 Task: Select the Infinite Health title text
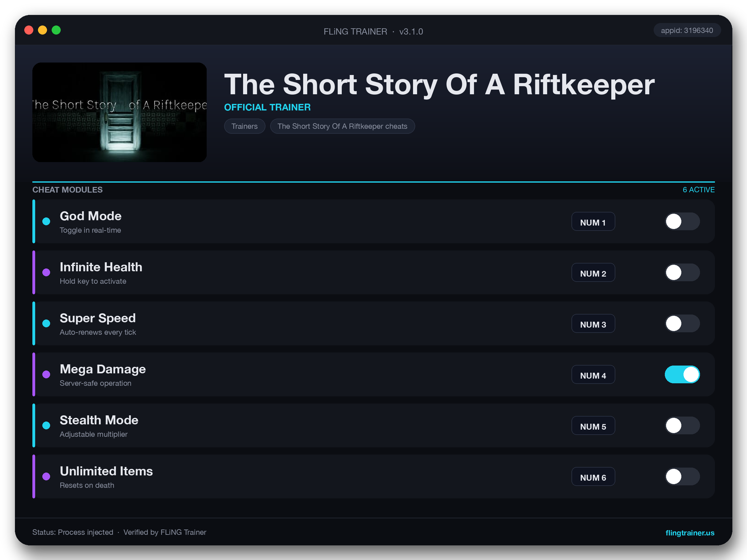tap(101, 267)
